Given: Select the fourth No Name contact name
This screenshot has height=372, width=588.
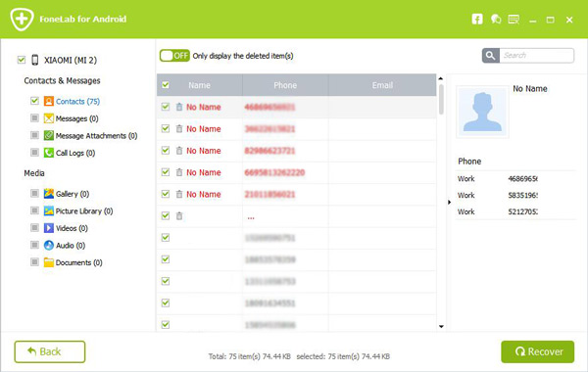Looking at the screenshot, I should 204,172.
